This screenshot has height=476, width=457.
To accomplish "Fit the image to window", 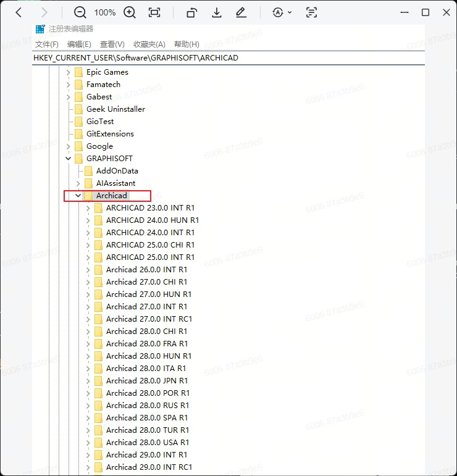I will coord(154,12).
